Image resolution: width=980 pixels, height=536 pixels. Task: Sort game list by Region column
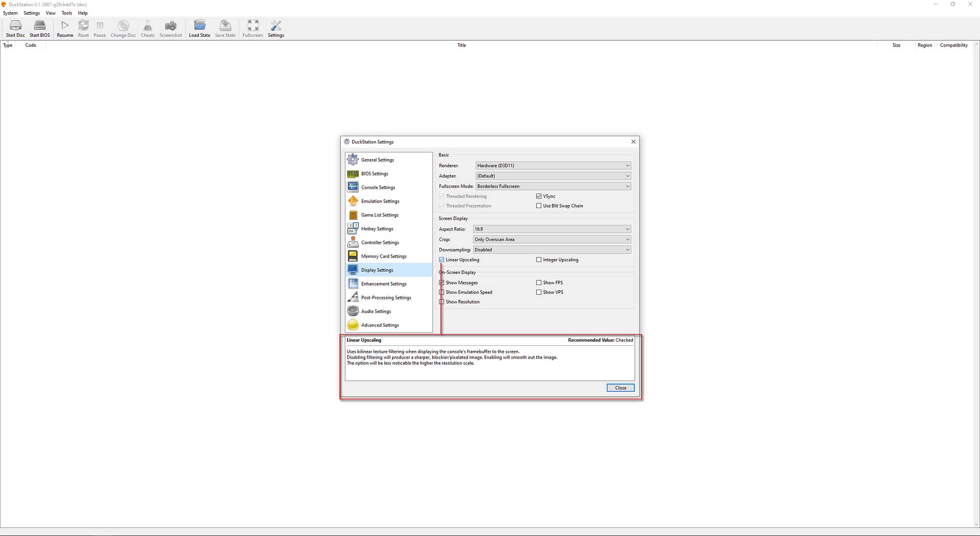925,45
